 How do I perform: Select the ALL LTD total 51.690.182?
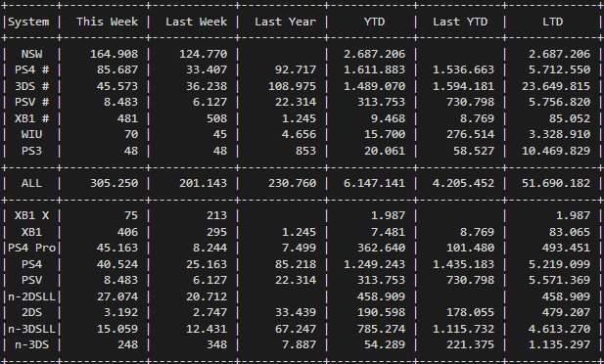tap(556, 183)
